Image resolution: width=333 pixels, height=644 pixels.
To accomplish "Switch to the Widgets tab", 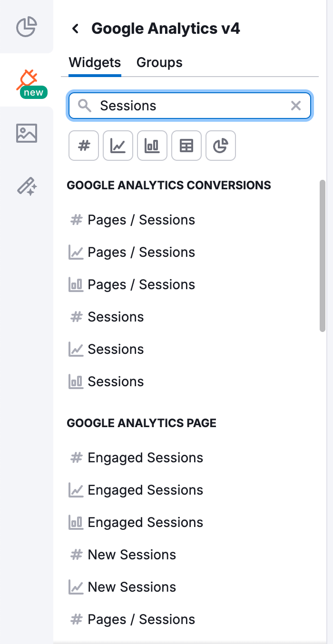I will pyautogui.click(x=94, y=62).
